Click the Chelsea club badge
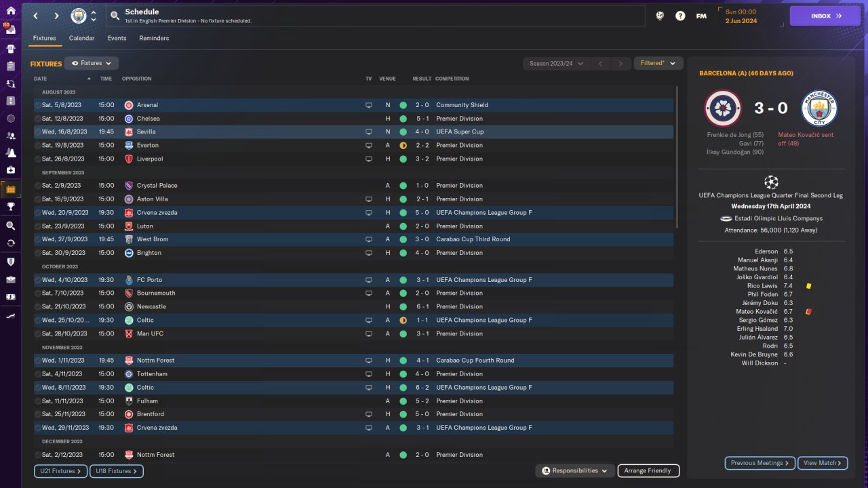This screenshot has height=488, width=868. coord(129,119)
